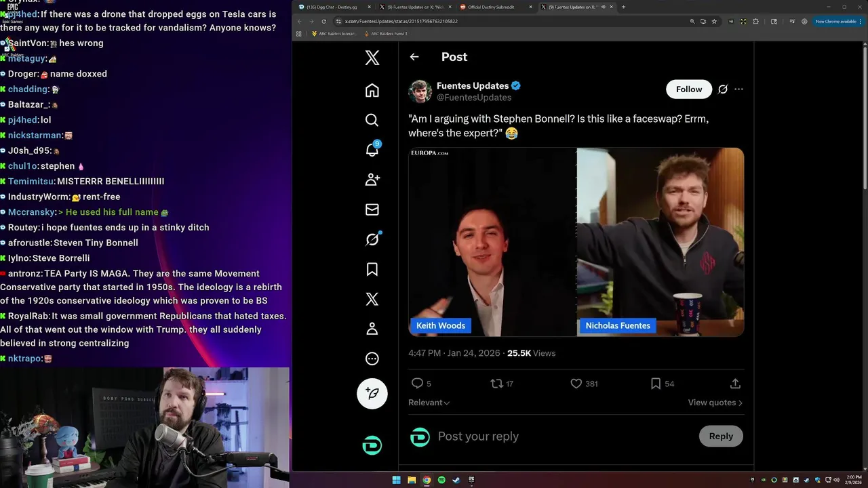Click username afrorustle in chat
This screenshot has width=868, height=488.
point(29,243)
